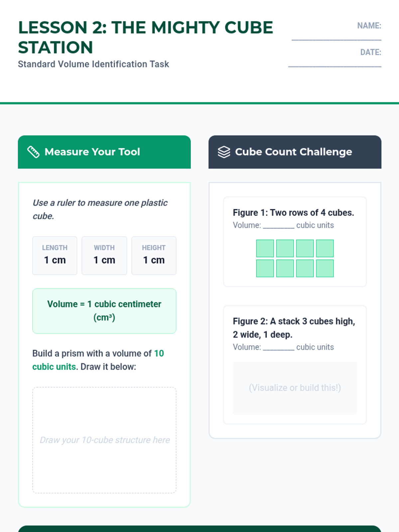Click the Volume = 1 cubic centimeter box
399x532 pixels.
pos(104,311)
